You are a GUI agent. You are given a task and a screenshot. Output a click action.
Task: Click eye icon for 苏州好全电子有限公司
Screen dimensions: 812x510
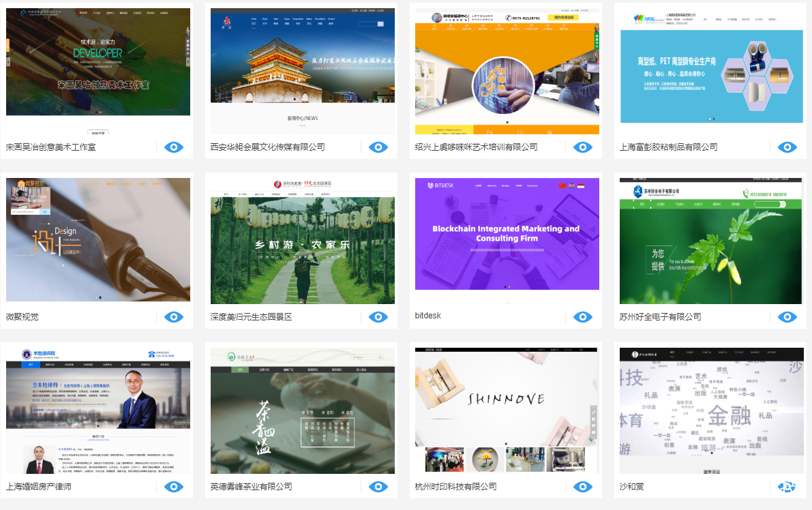pyautogui.click(x=787, y=318)
